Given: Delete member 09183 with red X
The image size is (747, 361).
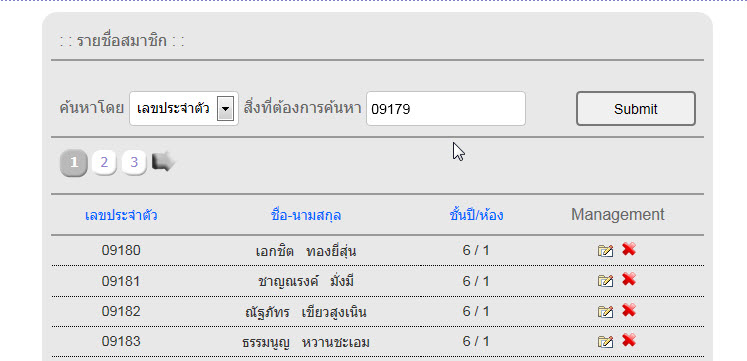Looking at the screenshot, I should pos(629,340).
